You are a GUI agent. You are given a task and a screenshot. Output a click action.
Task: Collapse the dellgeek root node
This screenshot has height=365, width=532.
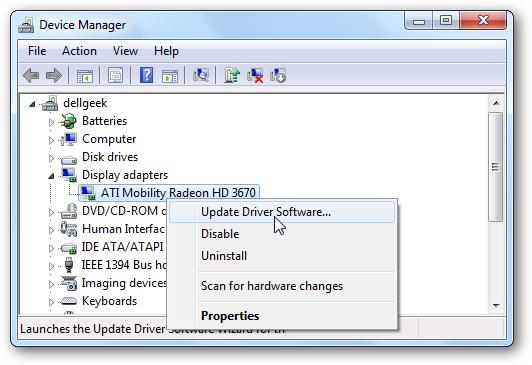point(32,104)
